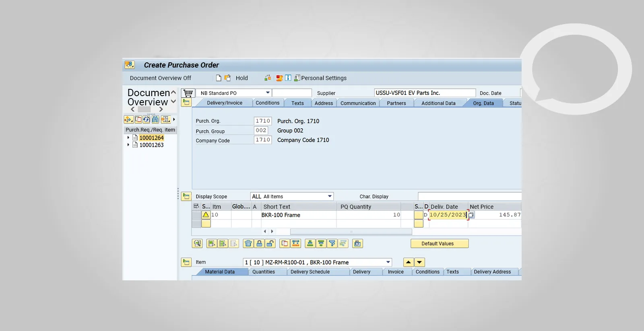Click the Purch. Org. field 1710
This screenshot has width=644, height=331.
(x=263, y=121)
